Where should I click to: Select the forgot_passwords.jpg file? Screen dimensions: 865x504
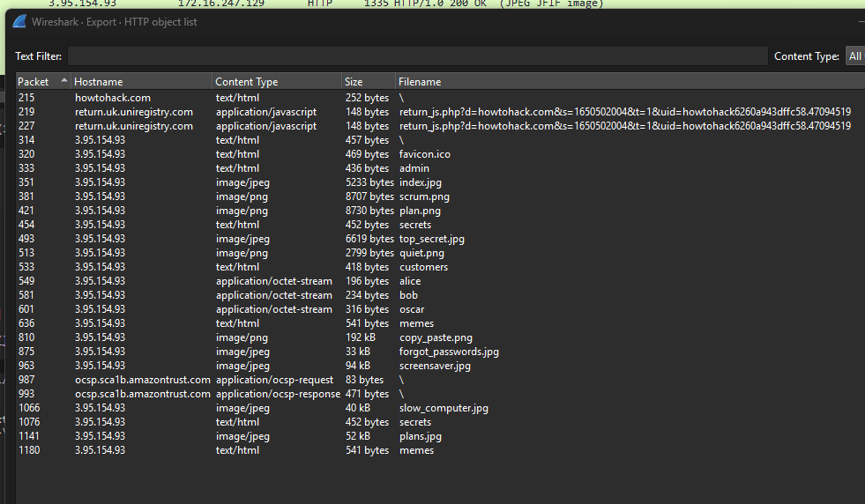[440, 352]
